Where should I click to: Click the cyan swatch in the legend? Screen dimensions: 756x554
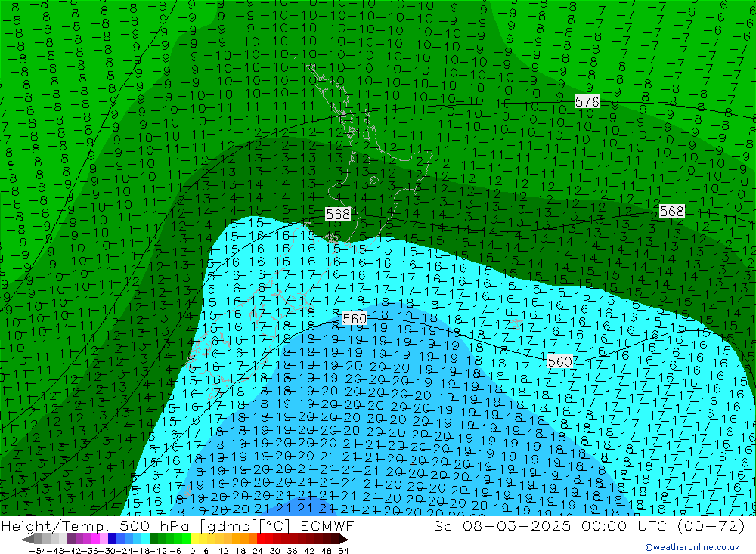pyautogui.click(x=145, y=539)
